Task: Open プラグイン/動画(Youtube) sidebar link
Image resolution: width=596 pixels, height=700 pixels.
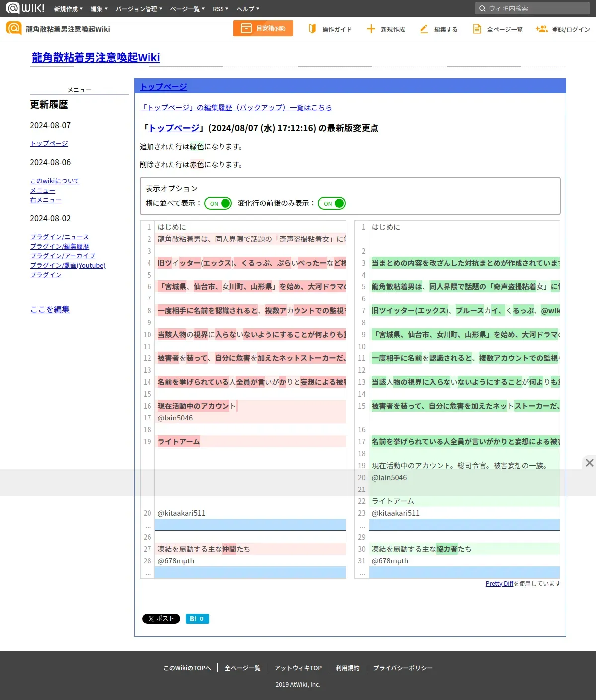Action: pyautogui.click(x=68, y=265)
